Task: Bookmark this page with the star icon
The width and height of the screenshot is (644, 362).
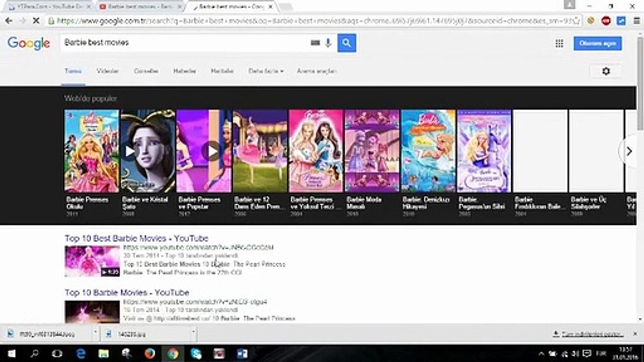Action: coord(576,21)
